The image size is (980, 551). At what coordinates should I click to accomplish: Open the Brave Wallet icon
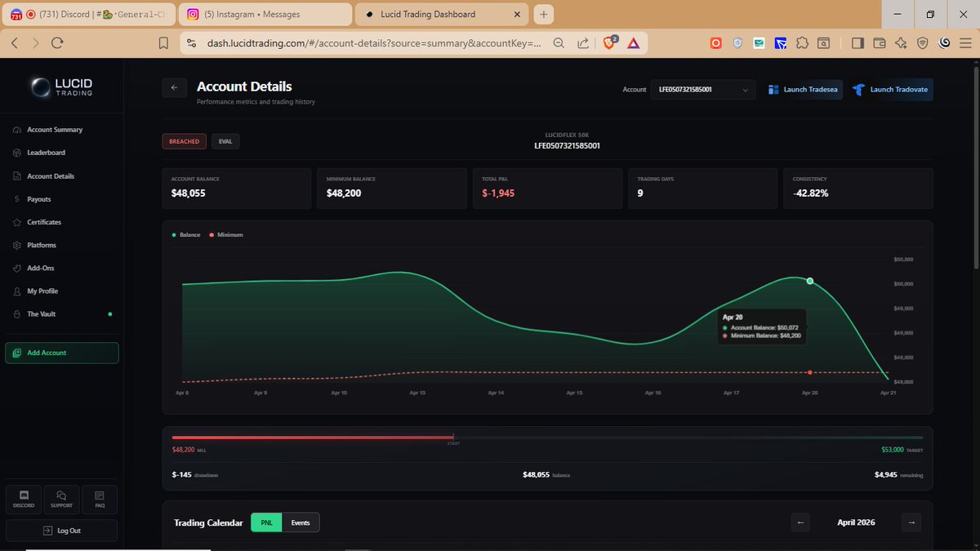pos(879,43)
